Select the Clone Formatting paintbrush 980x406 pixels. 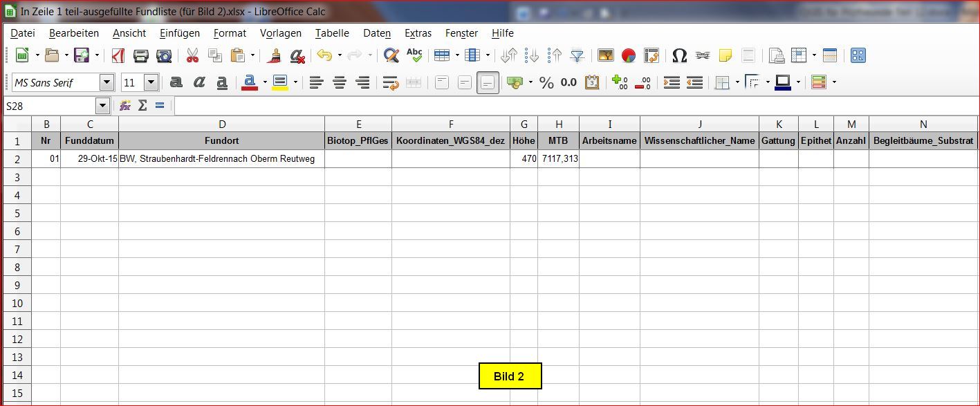tap(275, 55)
